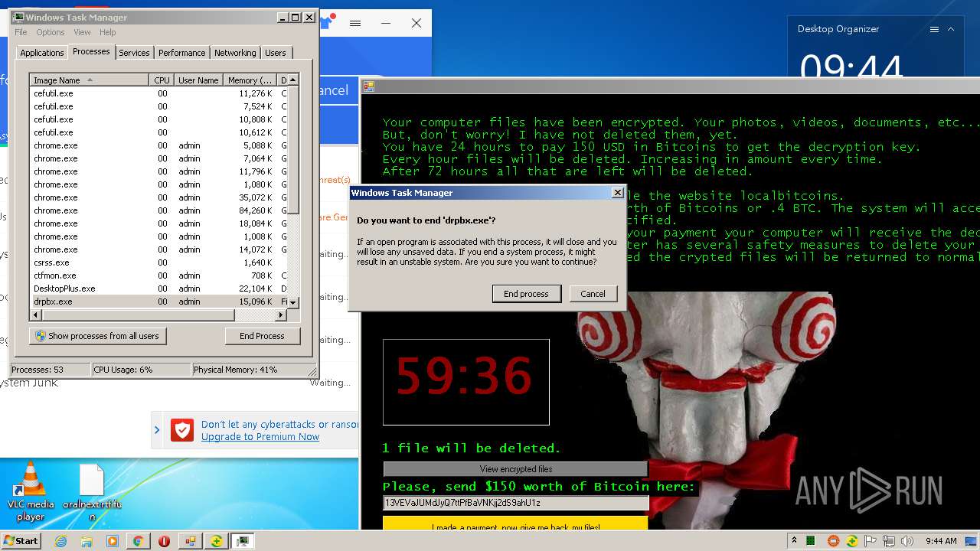Select cefutil.exe row using 11,276 K
This screenshot has width=980, height=551.
(158, 93)
